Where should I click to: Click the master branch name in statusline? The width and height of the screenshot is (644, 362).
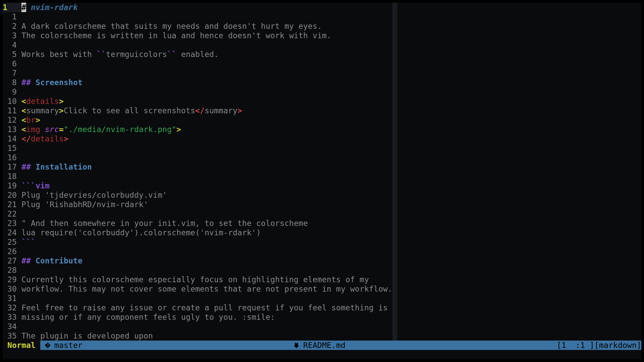coord(68,345)
